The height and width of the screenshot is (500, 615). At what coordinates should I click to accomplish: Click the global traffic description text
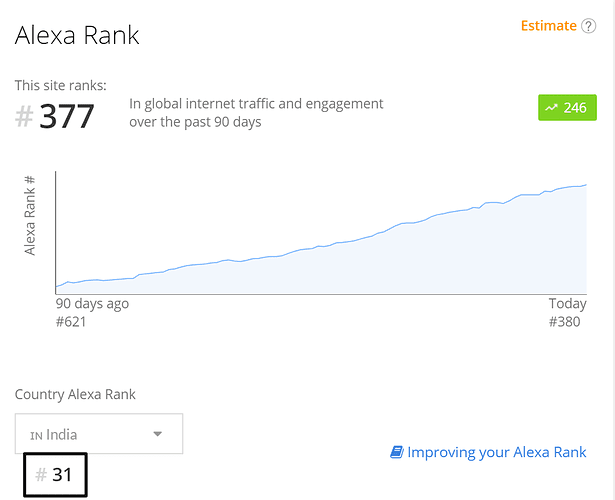[256, 113]
